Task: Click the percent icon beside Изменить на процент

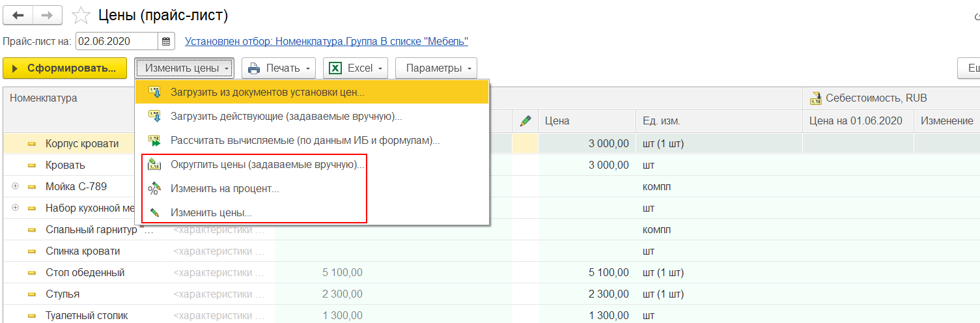Action: click(154, 189)
